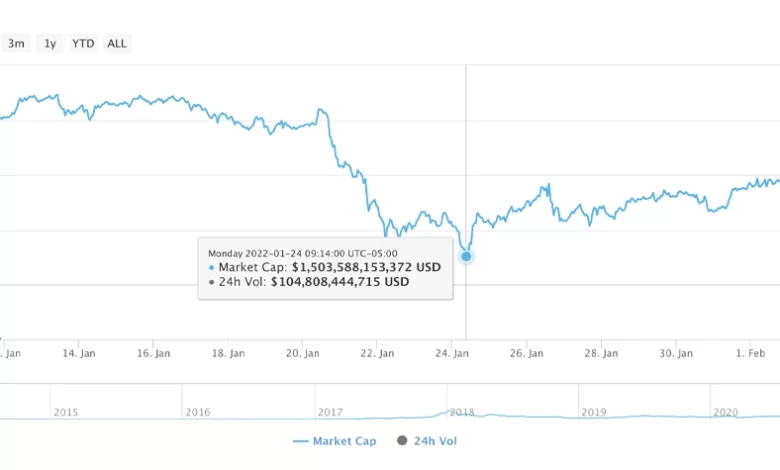Click the 20. Jan x-axis label
The height and width of the screenshot is (470, 780).
pyautogui.click(x=303, y=353)
